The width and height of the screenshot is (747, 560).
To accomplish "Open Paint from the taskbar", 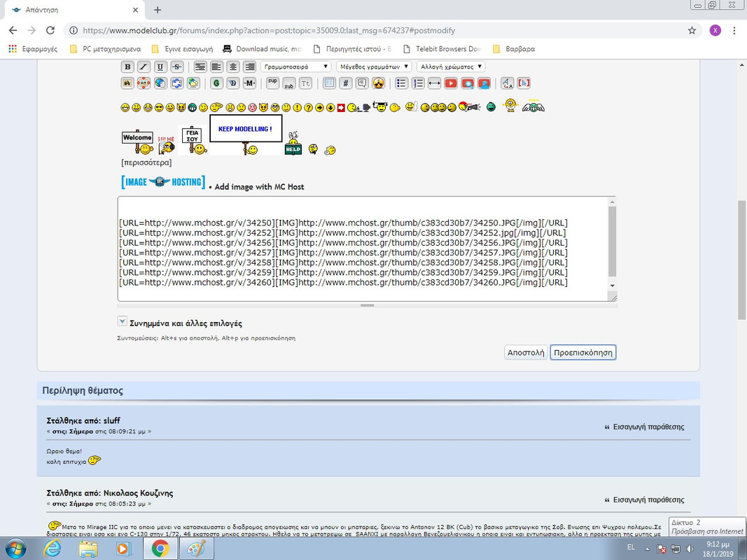I will tap(196, 549).
